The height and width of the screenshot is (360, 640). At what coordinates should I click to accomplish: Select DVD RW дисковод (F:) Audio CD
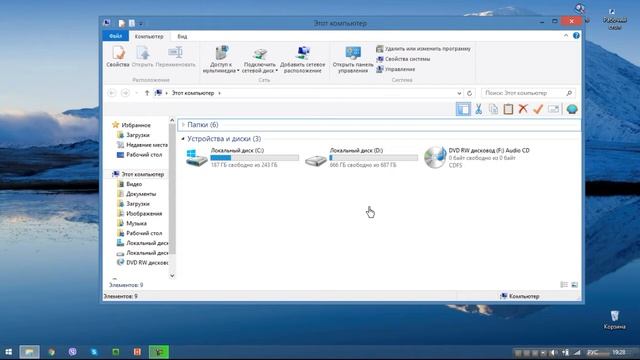click(x=477, y=158)
